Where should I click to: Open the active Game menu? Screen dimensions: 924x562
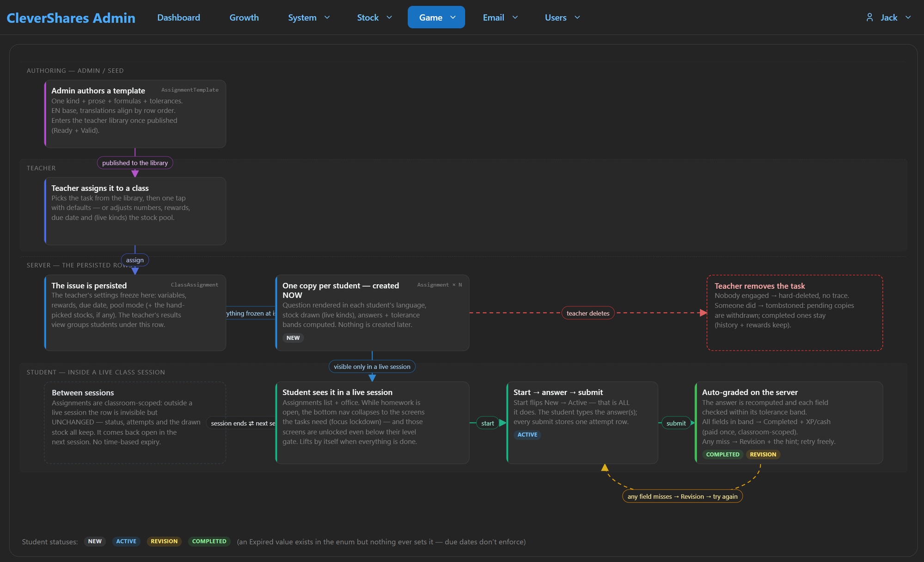(436, 18)
